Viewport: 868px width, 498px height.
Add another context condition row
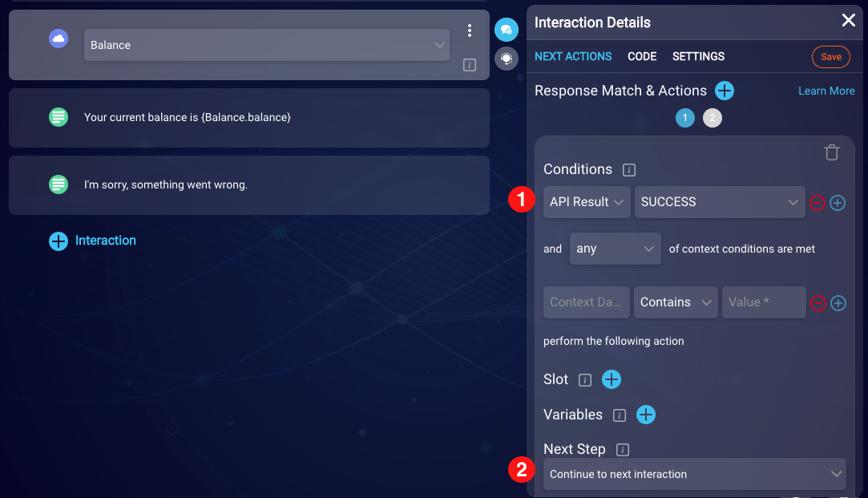click(x=838, y=302)
